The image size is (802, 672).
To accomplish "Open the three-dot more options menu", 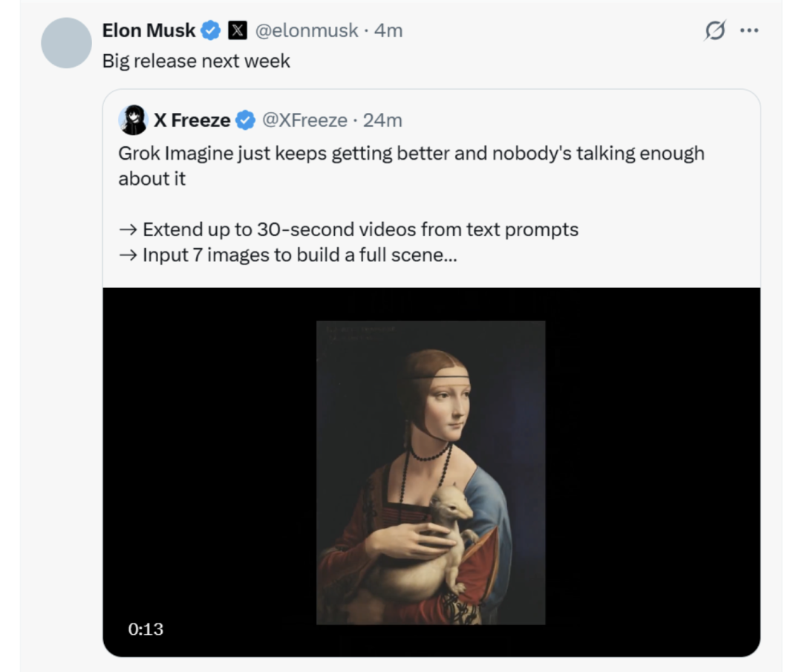I will [749, 30].
